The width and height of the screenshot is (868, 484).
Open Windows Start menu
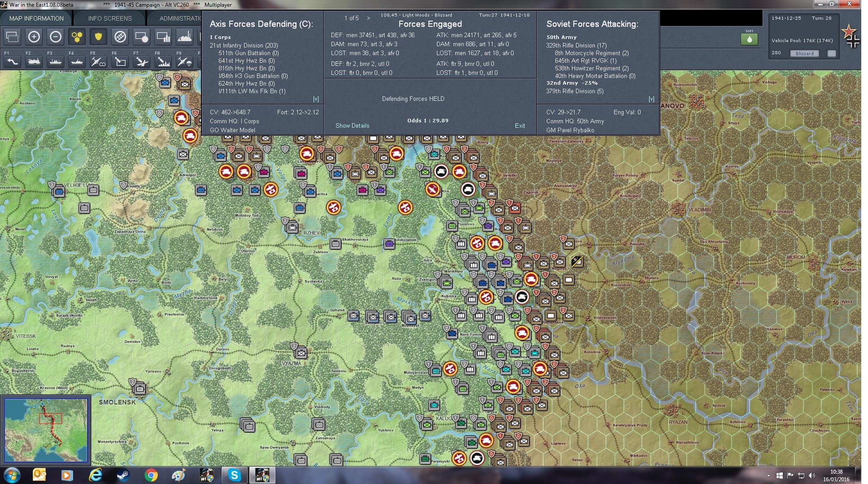pos(12,475)
